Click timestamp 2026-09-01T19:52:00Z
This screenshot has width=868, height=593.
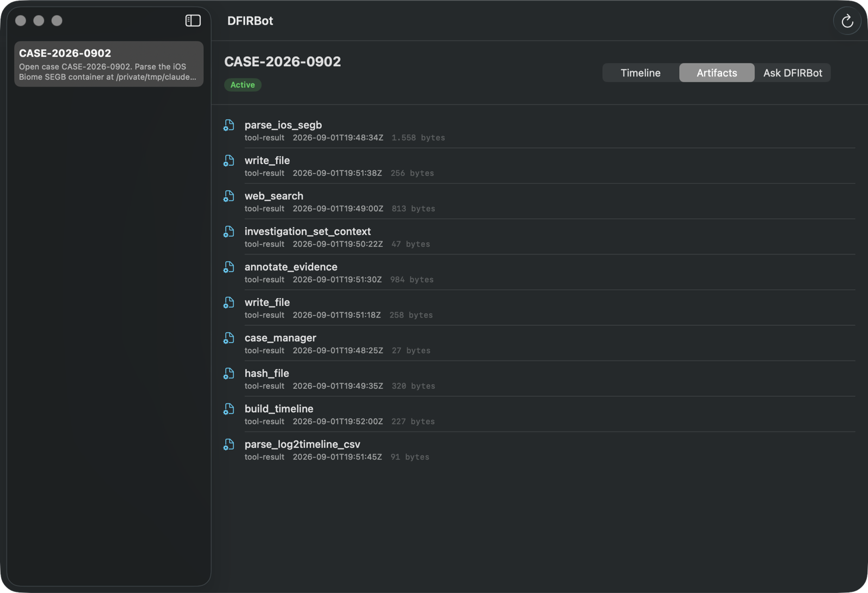click(x=337, y=422)
